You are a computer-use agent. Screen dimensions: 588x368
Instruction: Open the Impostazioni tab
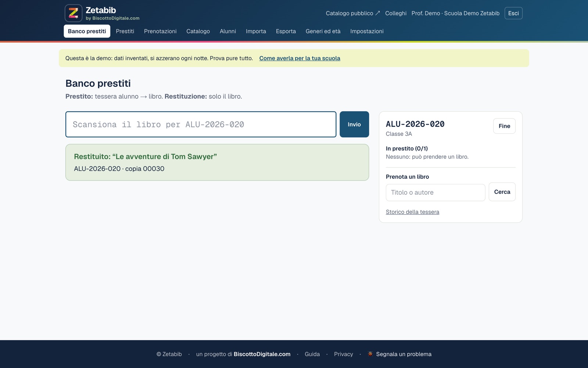pos(367,31)
